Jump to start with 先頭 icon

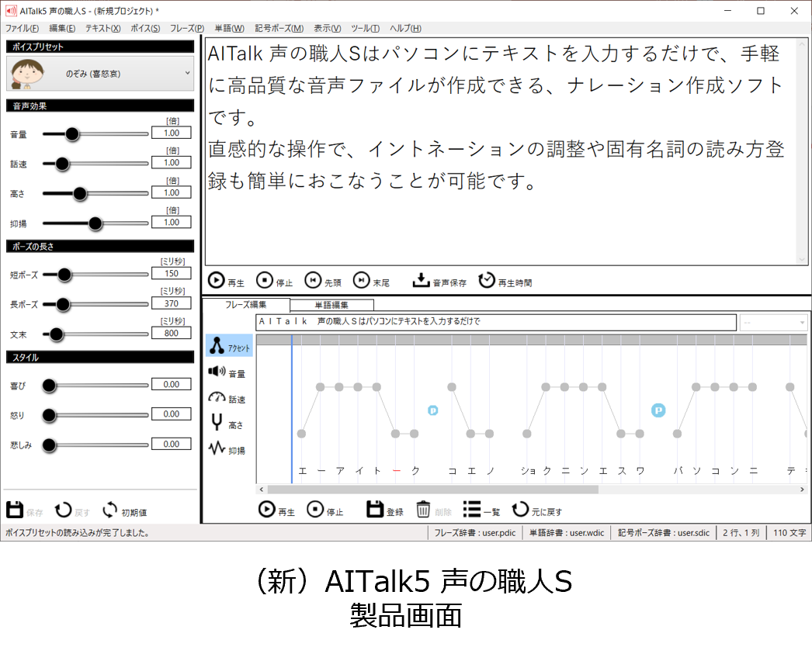click(313, 280)
